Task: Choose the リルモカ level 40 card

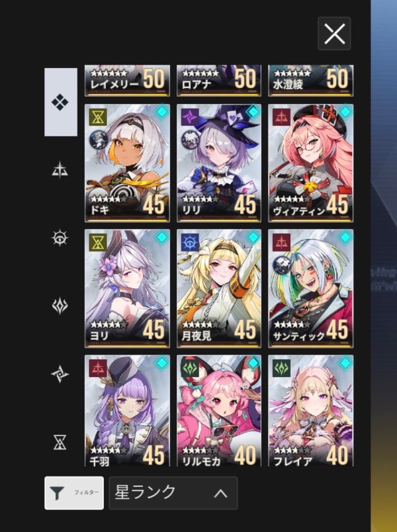Action: click(x=219, y=410)
